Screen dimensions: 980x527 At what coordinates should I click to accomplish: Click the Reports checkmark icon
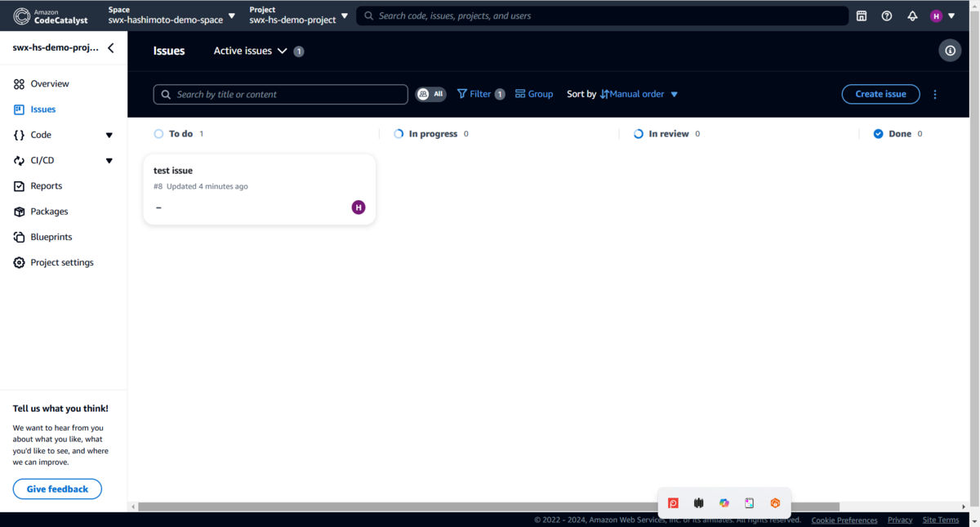pyautogui.click(x=19, y=186)
